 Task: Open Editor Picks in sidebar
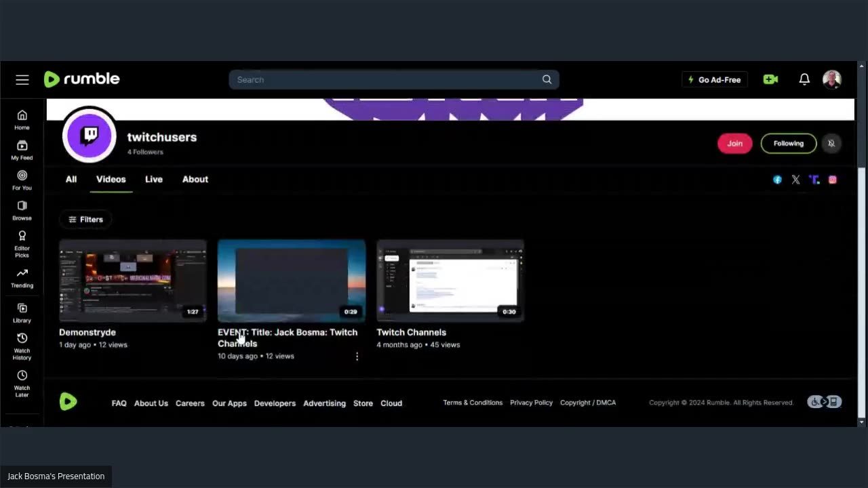point(22,244)
